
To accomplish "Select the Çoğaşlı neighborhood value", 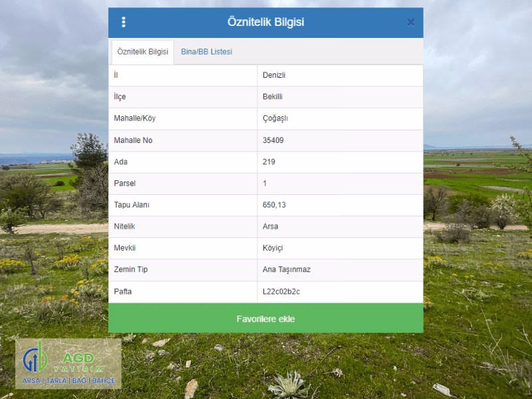I will point(275,118).
